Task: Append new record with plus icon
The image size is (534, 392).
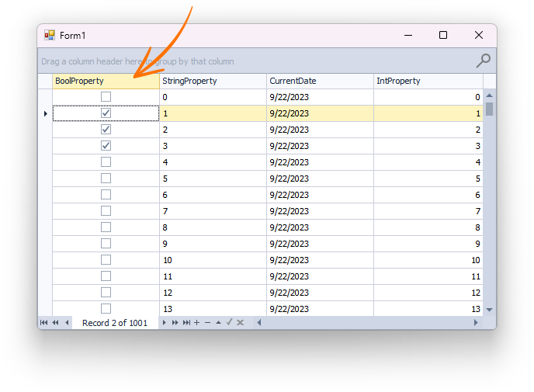Action: [197, 322]
